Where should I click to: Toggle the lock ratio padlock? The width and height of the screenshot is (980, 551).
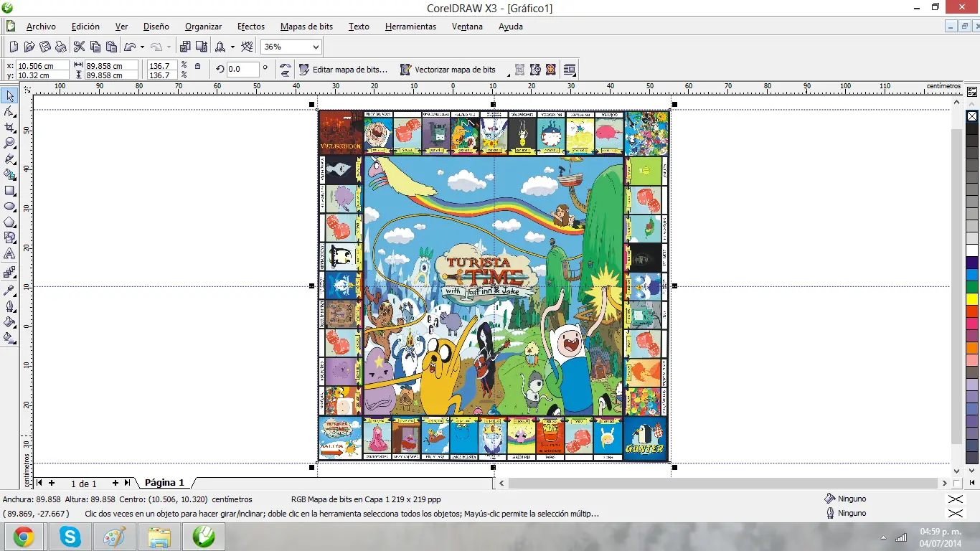[x=197, y=66]
